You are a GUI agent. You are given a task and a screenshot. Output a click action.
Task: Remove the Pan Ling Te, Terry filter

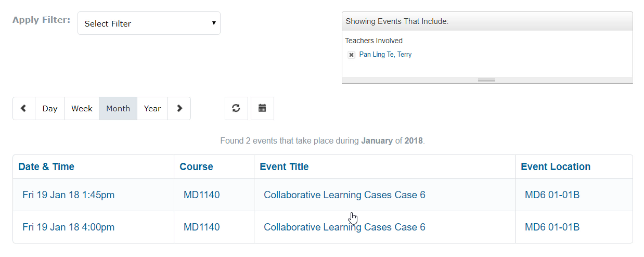[351, 55]
